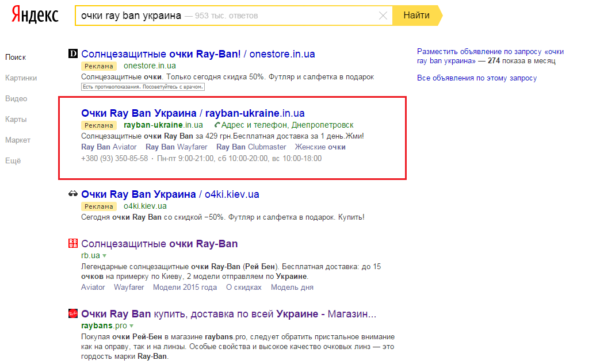
Task: Open the Ray Ban Wayfarer sitelink
Action: pos(177,147)
